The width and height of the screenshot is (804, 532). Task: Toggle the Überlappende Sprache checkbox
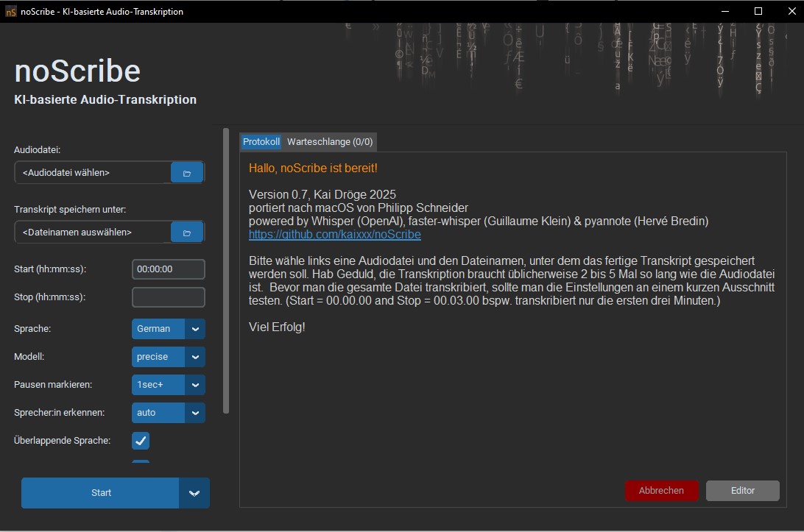[141, 441]
